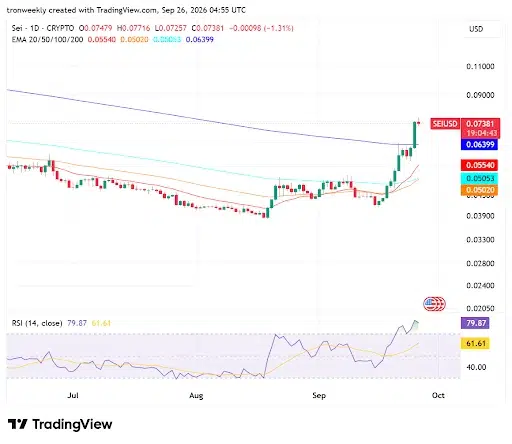Click the blue EMA 200 label 0.06399
Image resolution: width=512 pixels, height=444 pixels.
[x=480, y=144]
